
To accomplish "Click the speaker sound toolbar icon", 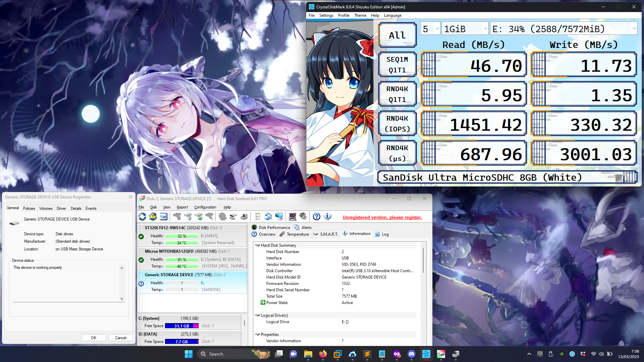I will (303, 217).
